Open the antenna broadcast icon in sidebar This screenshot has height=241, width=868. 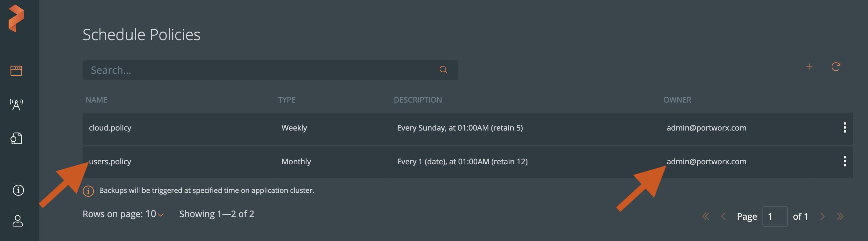point(16,105)
